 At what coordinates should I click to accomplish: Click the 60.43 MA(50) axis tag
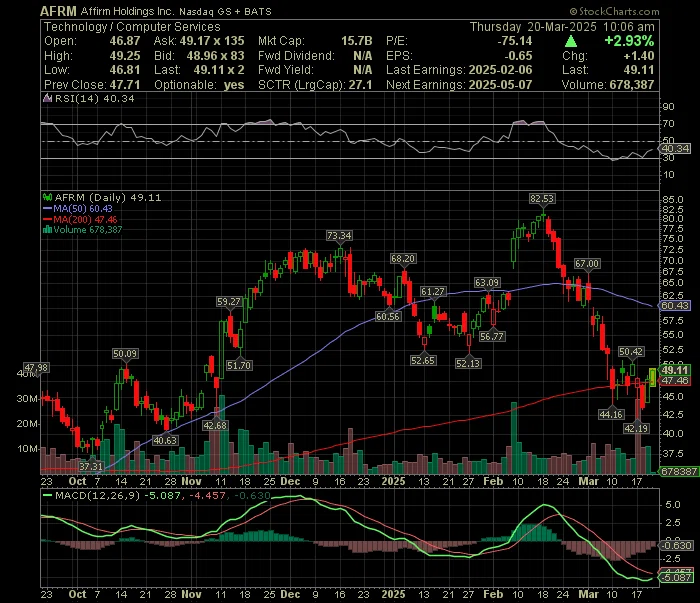tap(675, 306)
